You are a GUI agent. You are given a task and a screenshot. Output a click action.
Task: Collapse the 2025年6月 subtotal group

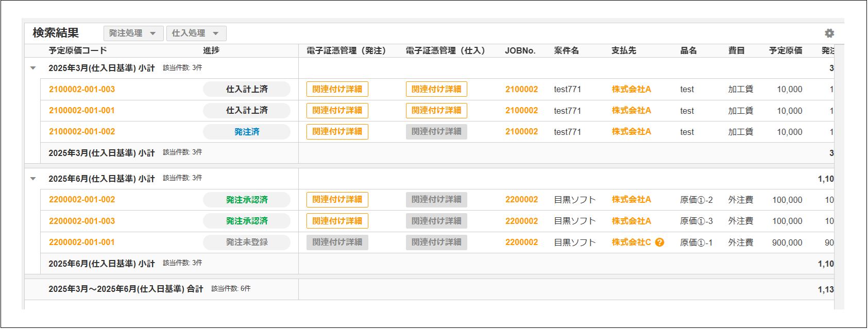(33, 179)
